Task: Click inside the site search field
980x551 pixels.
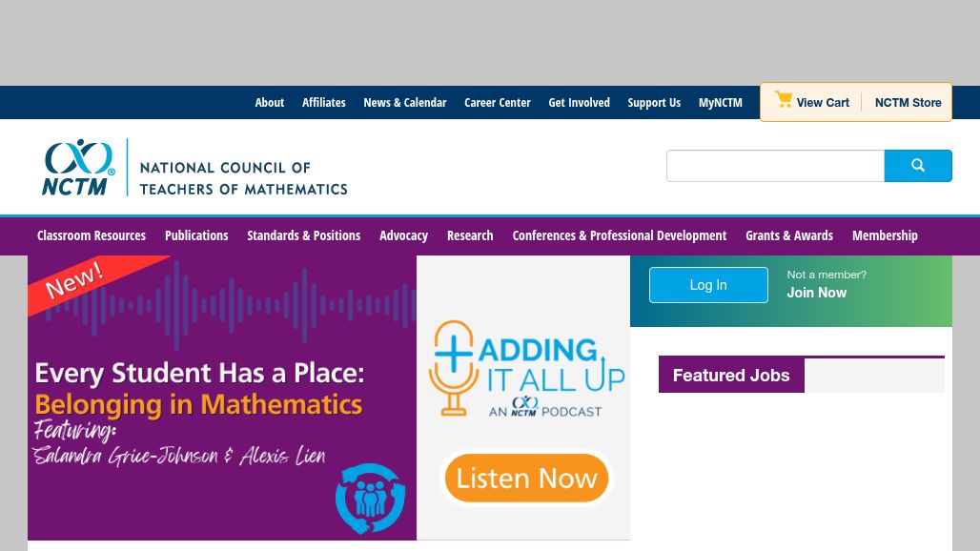Action: pos(775,166)
